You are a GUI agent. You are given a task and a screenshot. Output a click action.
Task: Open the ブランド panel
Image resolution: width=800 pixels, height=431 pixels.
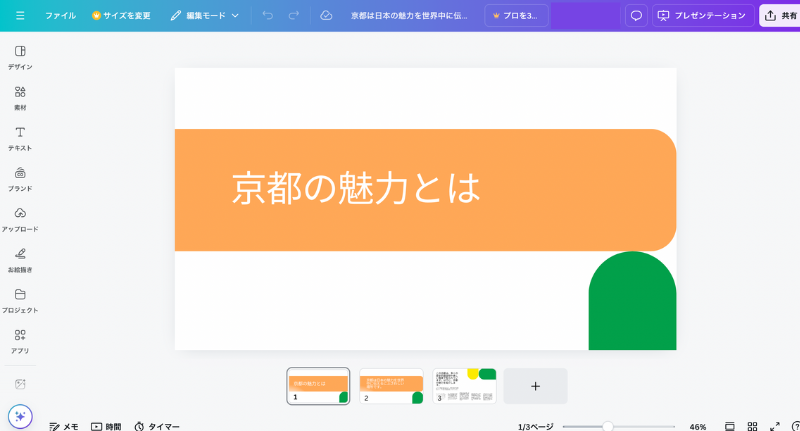(20, 179)
